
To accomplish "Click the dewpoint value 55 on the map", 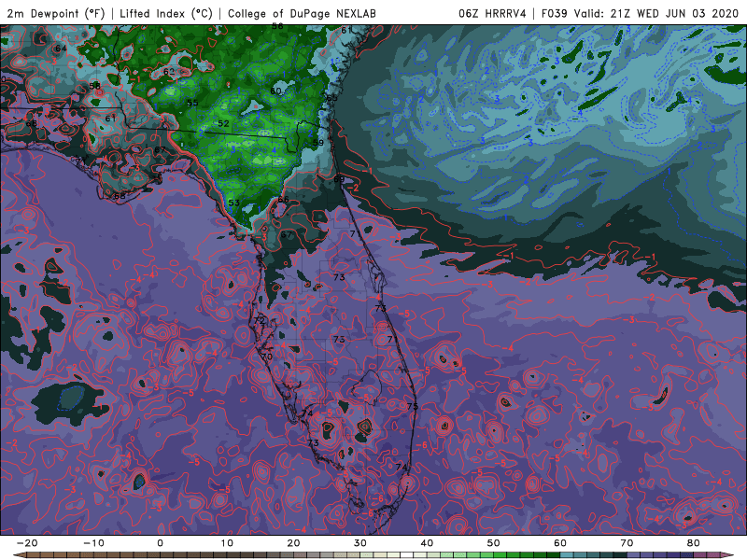I will click(x=192, y=103).
